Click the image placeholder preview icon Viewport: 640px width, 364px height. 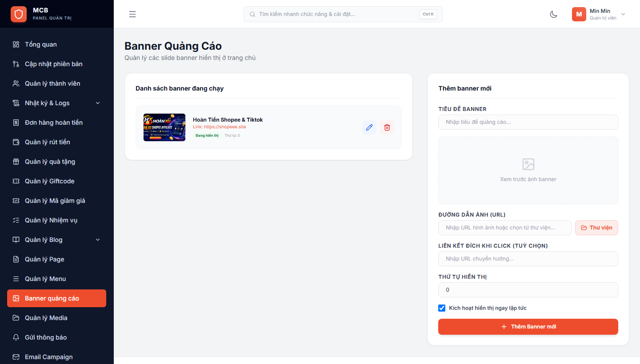click(528, 164)
